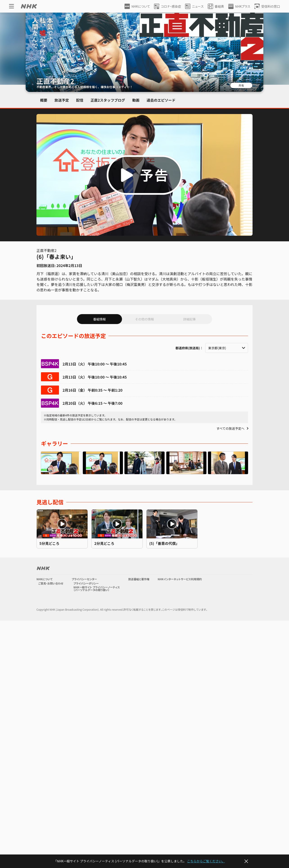Open second gallery thumbnail
Viewport: 289px width, 868px height.
pos(103,463)
